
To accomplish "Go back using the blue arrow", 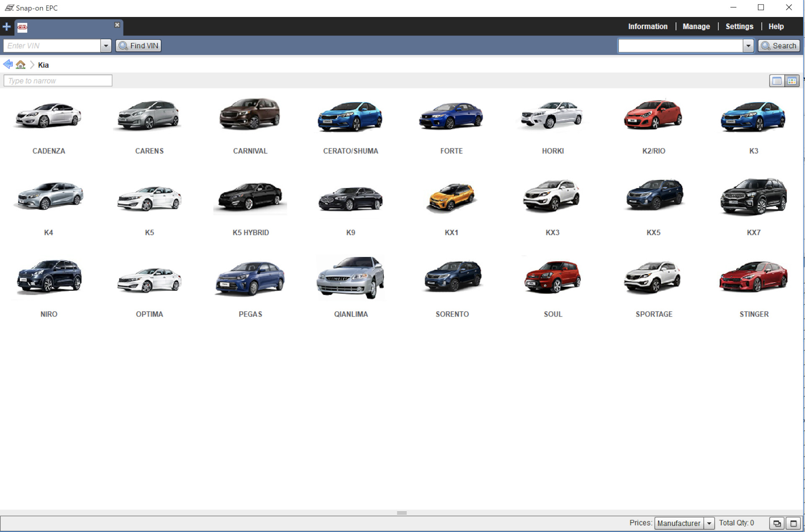I will point(8,65).
